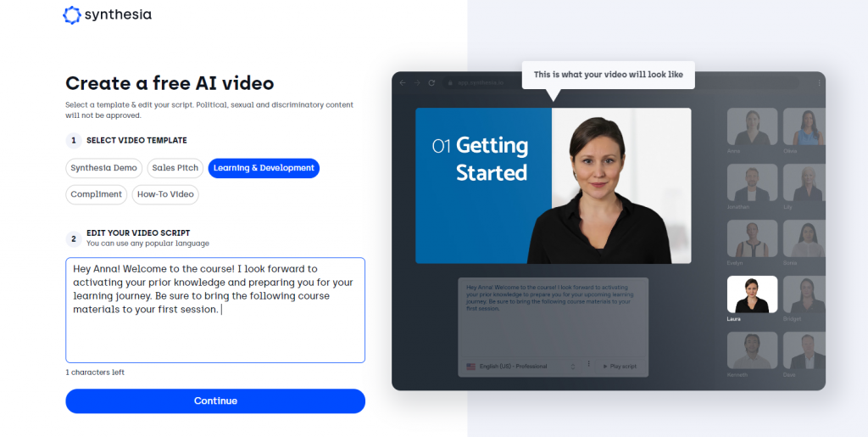Click the 'EDIT YOUR VIDEO SCRIPT' label
Screen dimensions: 868x437
138,233
